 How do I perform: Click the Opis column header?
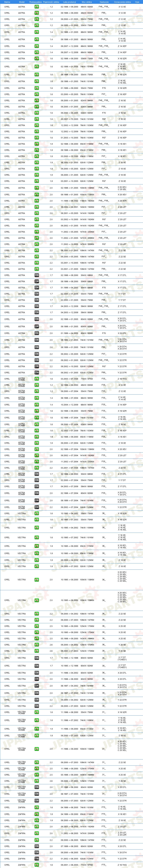pyautogui.click(x=137, y=2)
